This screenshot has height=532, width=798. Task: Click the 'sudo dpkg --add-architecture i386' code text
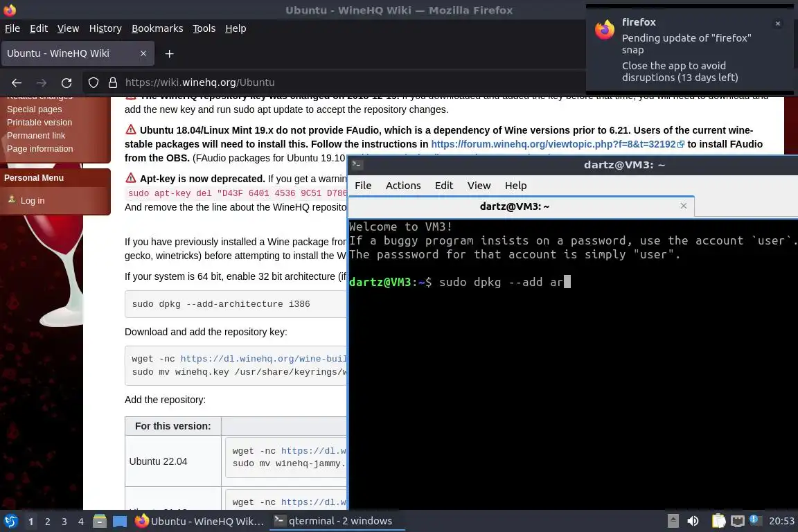pos(221,304)
